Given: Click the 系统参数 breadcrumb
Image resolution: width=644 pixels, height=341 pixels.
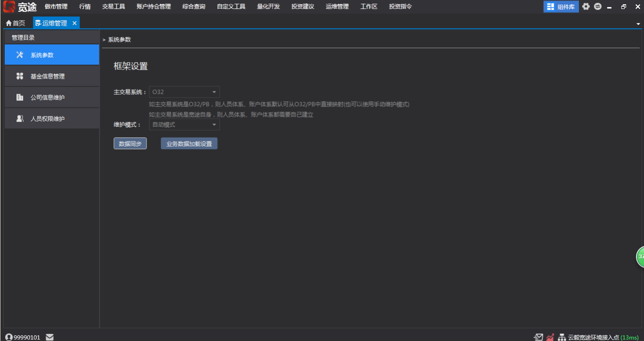Looking at the screenshot, I should tap(119, 40).
